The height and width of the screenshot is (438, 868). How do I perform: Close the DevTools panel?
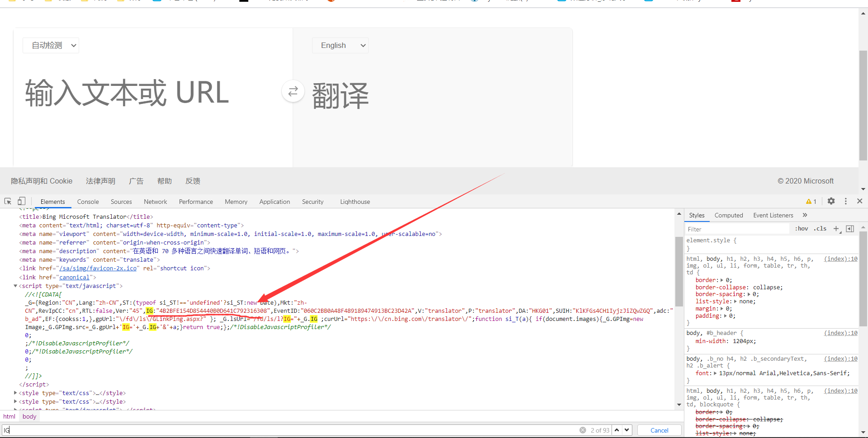(860, 201)
